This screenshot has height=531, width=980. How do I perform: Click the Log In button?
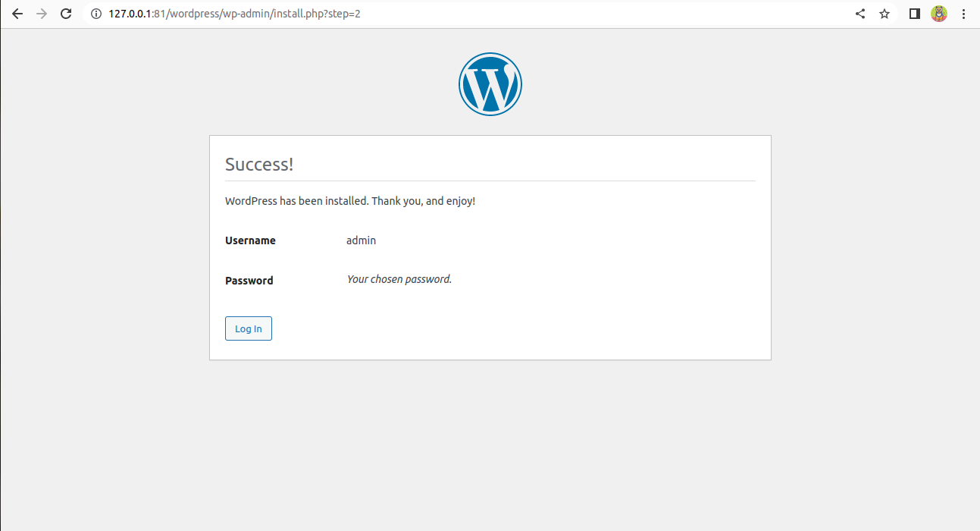[249, 328]
